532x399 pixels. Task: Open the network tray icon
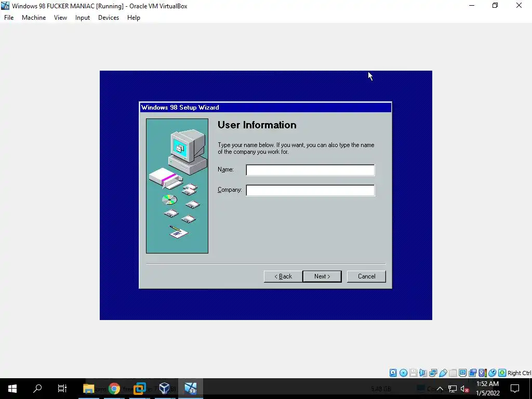point(453,389)
